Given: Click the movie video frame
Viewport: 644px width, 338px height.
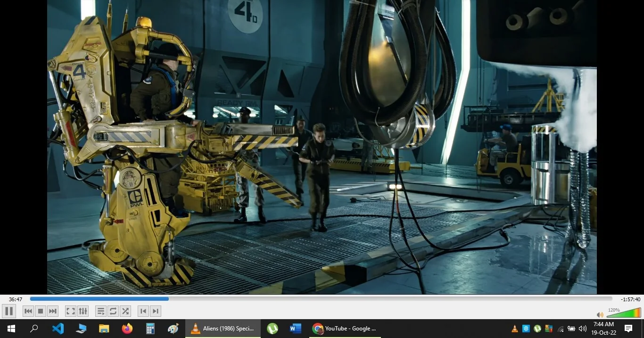Looking at the screenshot, I should pyautogui.click(x=322, y=147).
